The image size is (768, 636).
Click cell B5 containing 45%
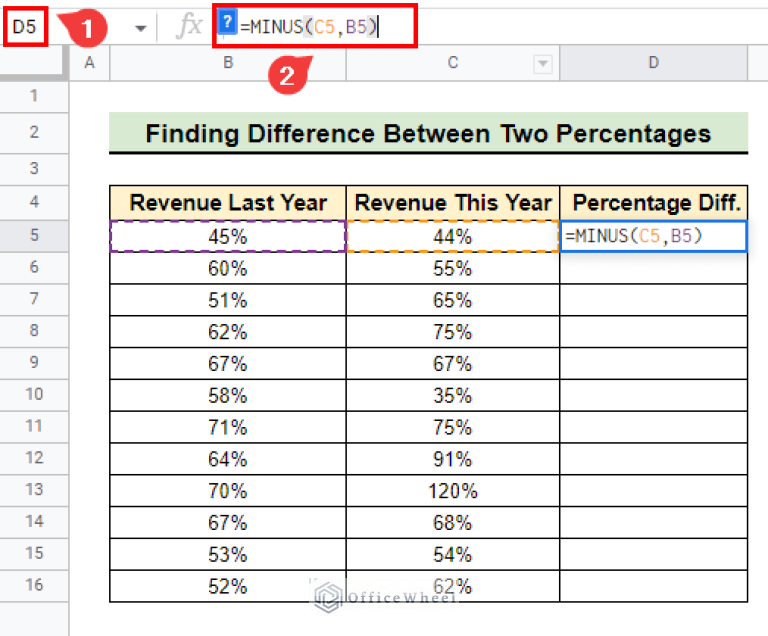click(228, 236)
